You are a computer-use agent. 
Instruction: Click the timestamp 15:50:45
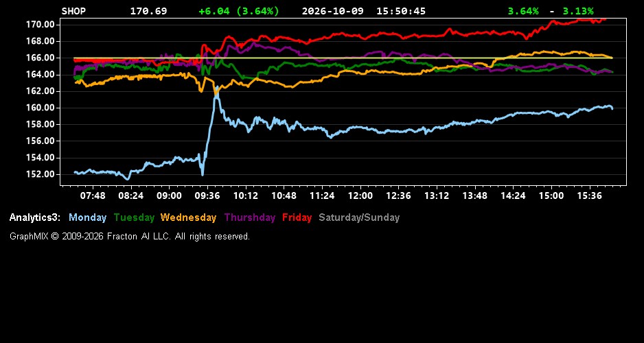pyautogui.click(x=401, y=11)
